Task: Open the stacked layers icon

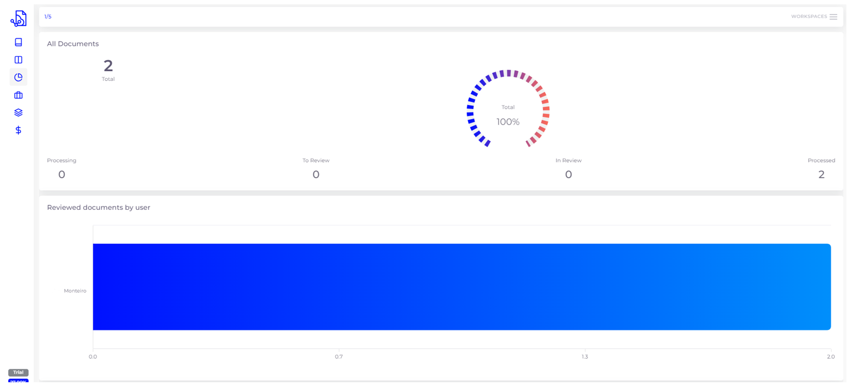Action: tap(18, 113)
